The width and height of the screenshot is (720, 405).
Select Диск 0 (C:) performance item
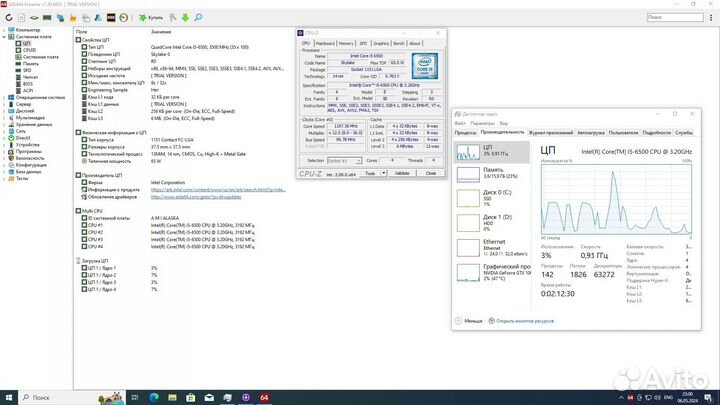[x=492, y=198]
